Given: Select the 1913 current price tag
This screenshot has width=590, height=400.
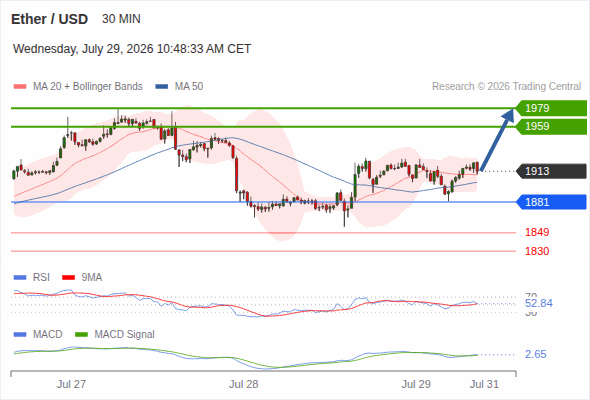Looking at the screenshot, I should 551,171.
